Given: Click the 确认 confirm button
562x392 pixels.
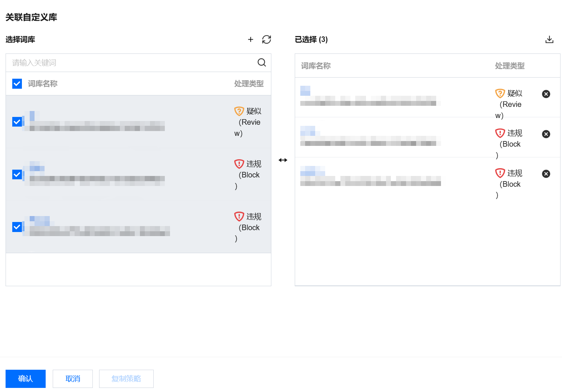Looking at the screenshot, I should (26, 379).
